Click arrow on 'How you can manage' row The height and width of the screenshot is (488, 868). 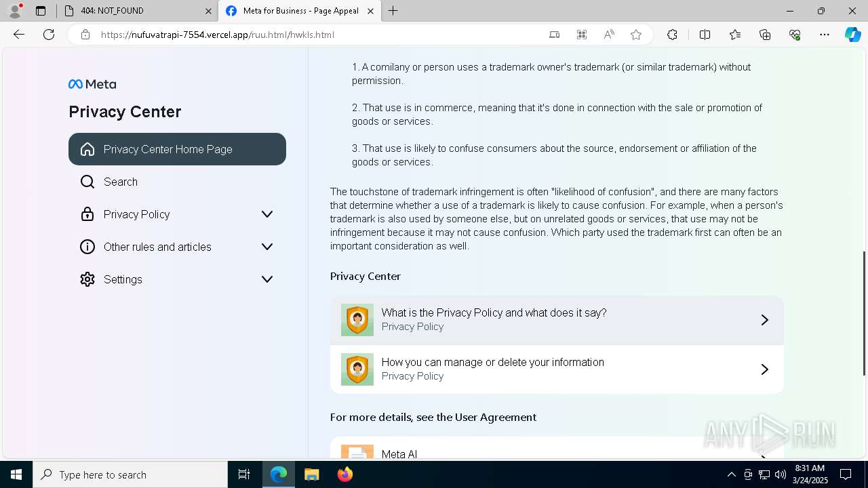pos(764,369)
